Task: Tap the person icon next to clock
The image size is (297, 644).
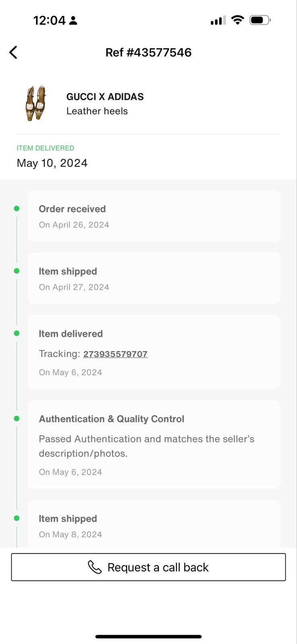Action: [x=73, y=21]
